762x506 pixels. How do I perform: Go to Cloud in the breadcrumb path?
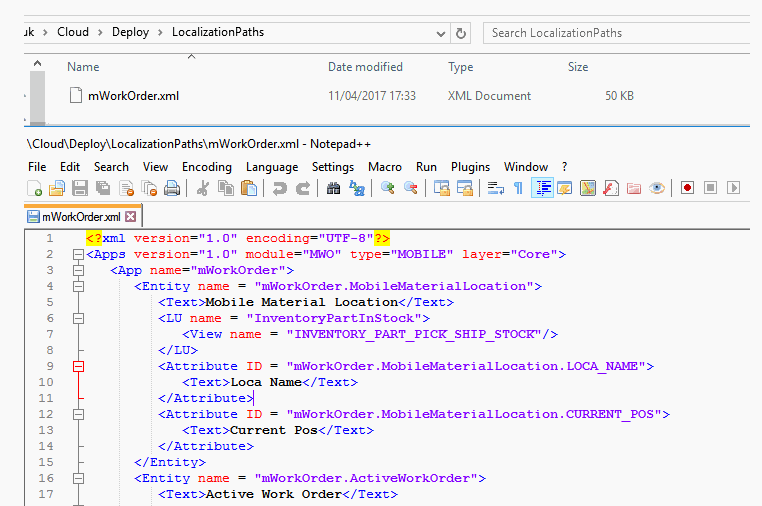(x=73, y=32)
